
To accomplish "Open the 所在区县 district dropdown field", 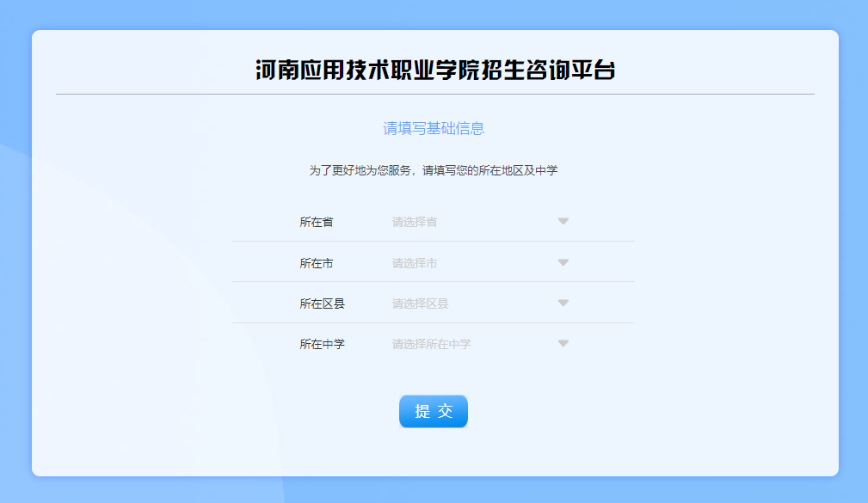I will click(x=480, y=304).
